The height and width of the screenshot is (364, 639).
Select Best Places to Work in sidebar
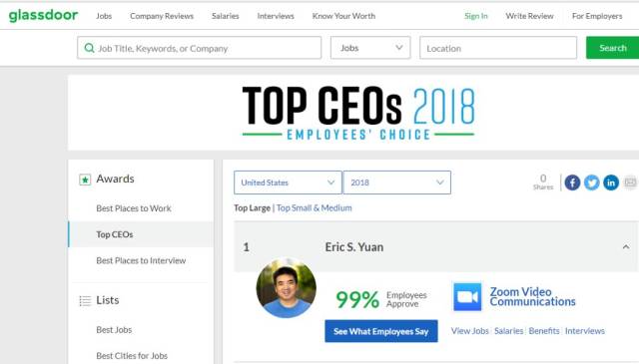[134, 208]
